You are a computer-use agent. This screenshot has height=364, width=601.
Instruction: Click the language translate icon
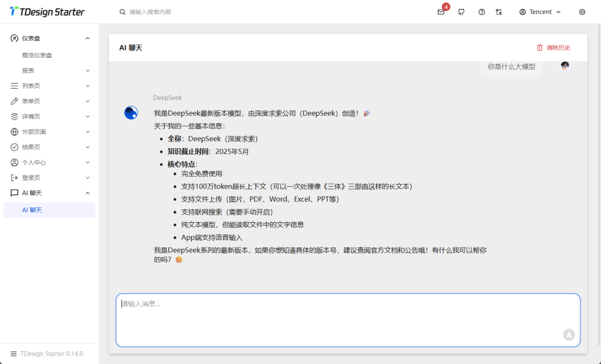pyautogui.click(x=499, y=12)
